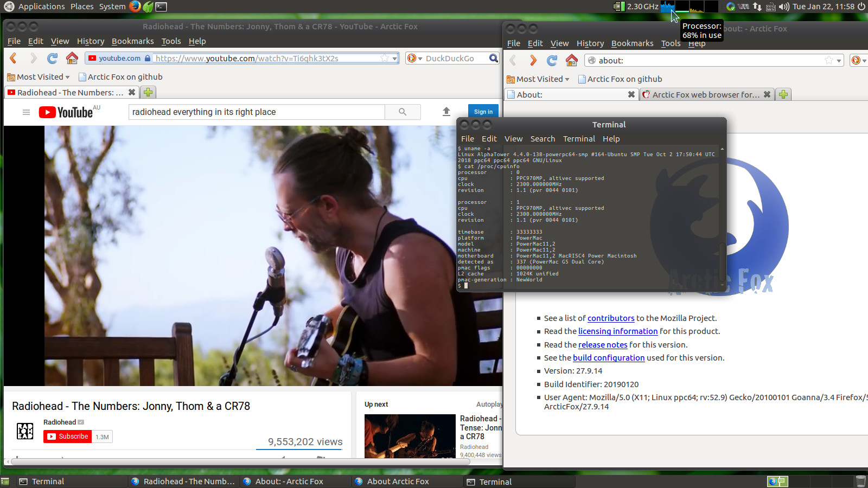Open File menu in YouTube window
868x488 pixels.
pos(14,41)
